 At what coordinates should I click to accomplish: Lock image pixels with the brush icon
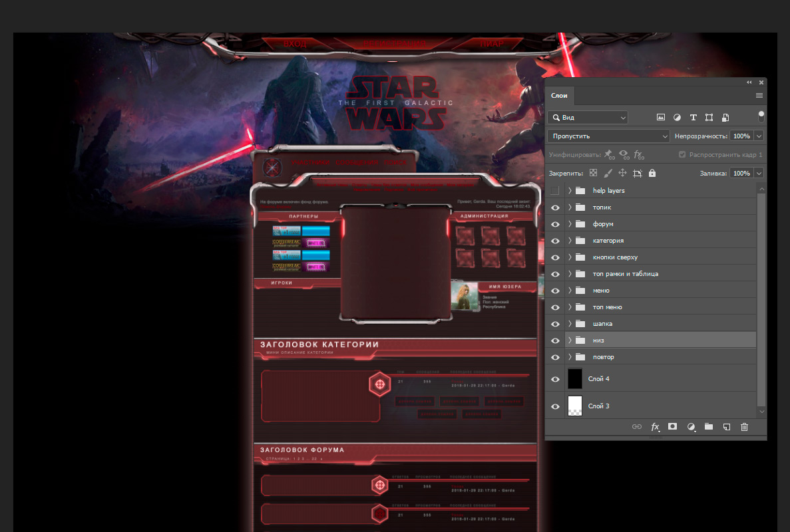608,173
